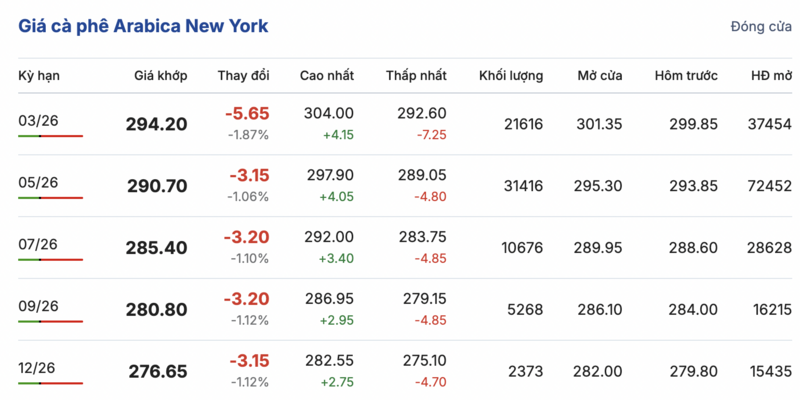Click the price range bar under 09/26

point(50,321)
